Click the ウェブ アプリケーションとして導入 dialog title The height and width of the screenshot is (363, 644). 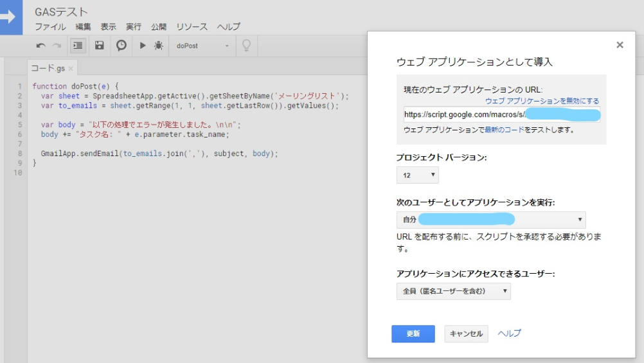pos(474,62)
